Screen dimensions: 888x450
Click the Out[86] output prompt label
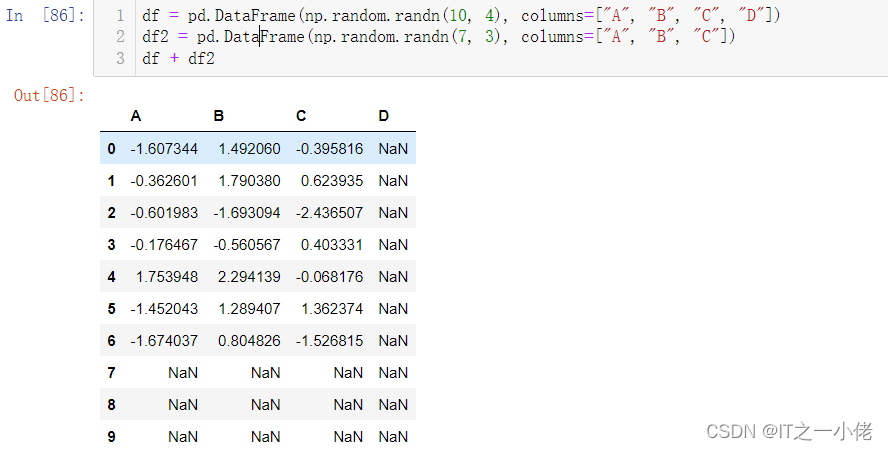49,95
